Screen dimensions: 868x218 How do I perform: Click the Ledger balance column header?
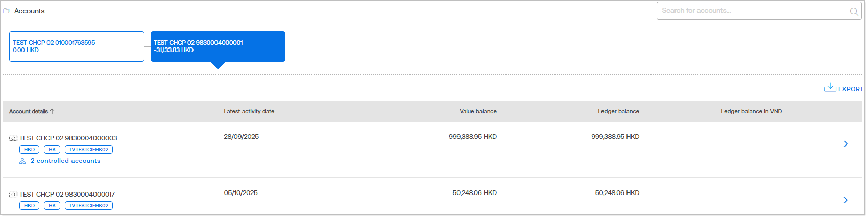point(618,111)
